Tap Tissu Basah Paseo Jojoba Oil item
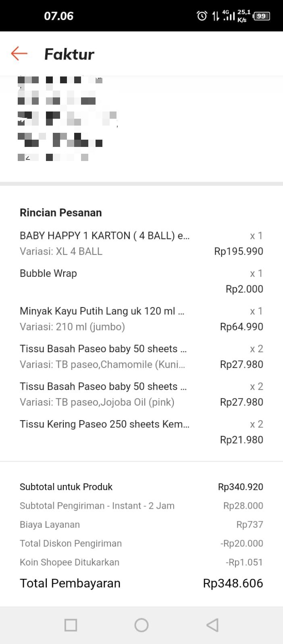 (x=103, y=394)
